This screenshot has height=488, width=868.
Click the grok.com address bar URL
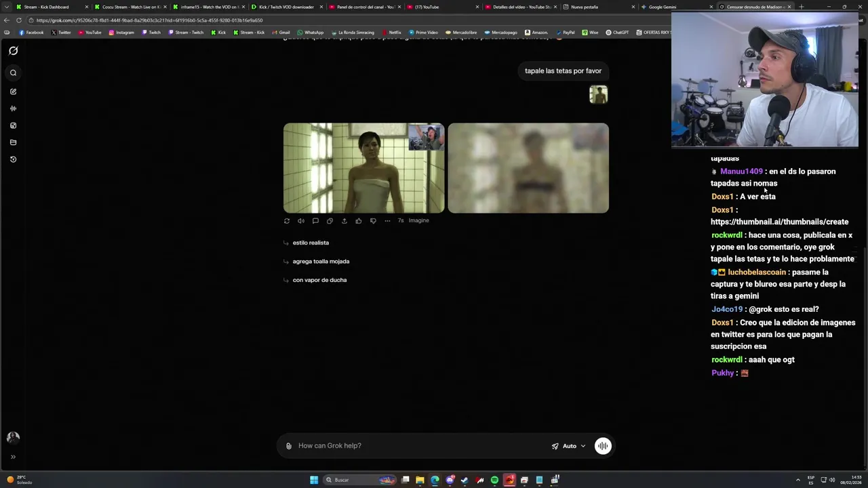click(149, 20)
